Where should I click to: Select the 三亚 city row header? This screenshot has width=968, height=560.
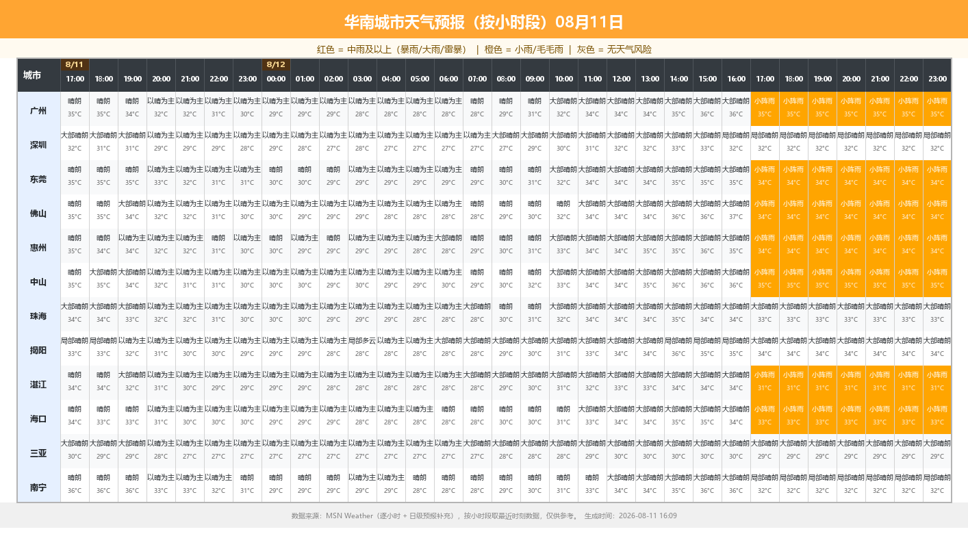(x=39, y=451)
